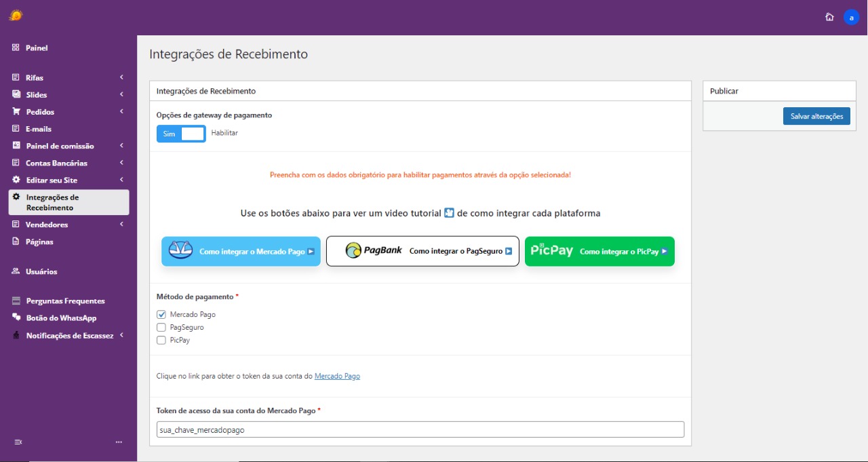This screenshot has height=462, width=868.
Task: Expand the Contas Bancárias submenu chevron
Action: click(121, 163)
